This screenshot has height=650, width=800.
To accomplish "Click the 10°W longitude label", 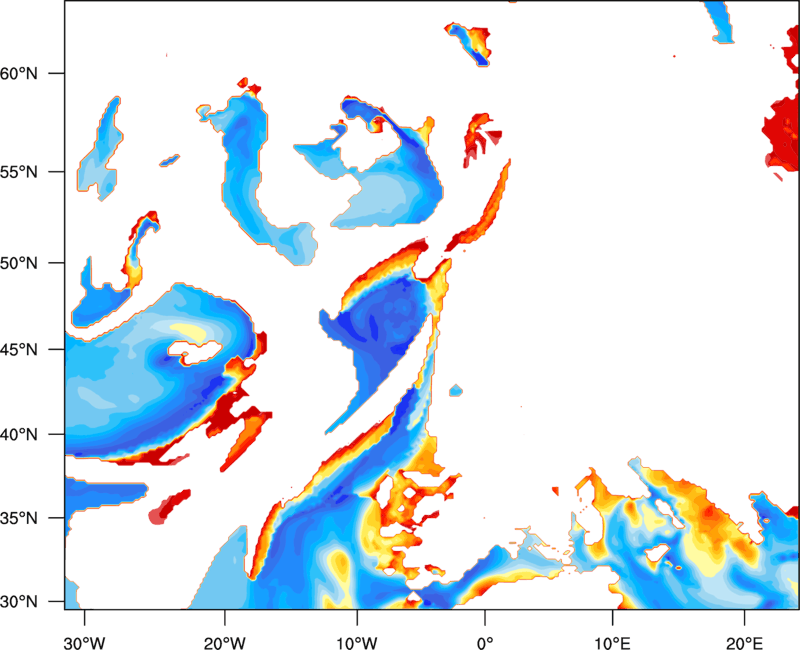I will [x=357, y=643].
